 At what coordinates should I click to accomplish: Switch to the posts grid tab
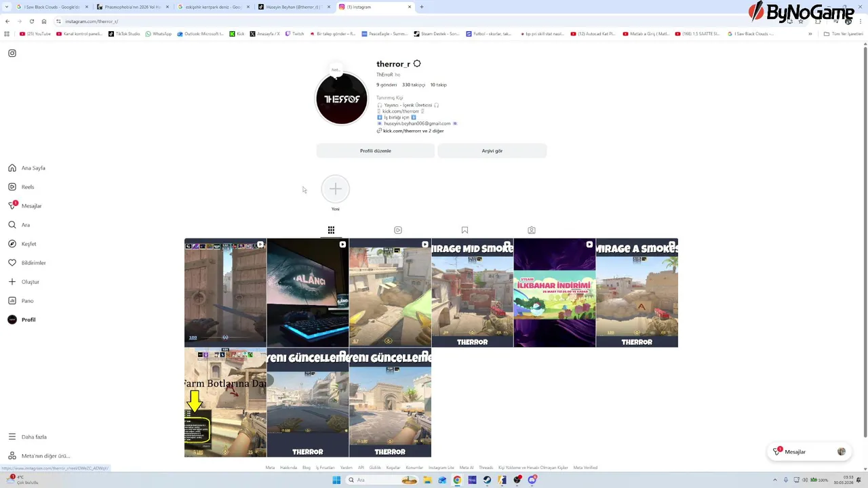point(331,230)
